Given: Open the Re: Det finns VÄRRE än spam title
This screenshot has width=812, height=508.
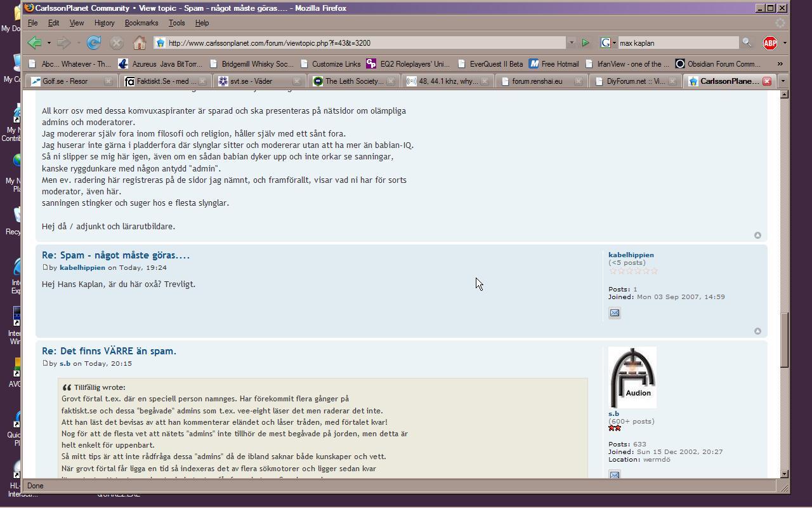Looking at the screenshot, I should pos(109,351).
